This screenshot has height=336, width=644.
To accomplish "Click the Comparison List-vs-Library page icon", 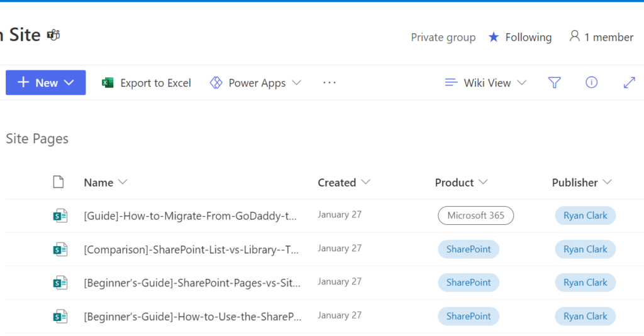I will point(60,249).
